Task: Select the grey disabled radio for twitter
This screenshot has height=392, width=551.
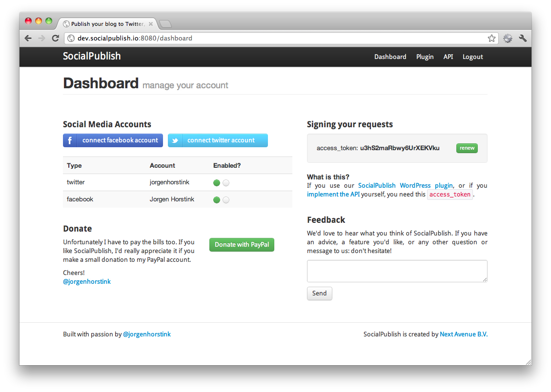Action: pos(226,183)
